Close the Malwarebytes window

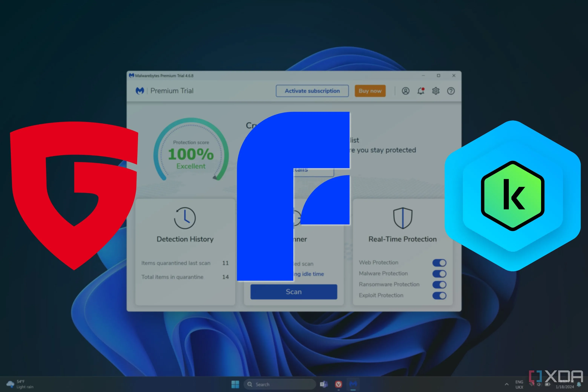454,75
